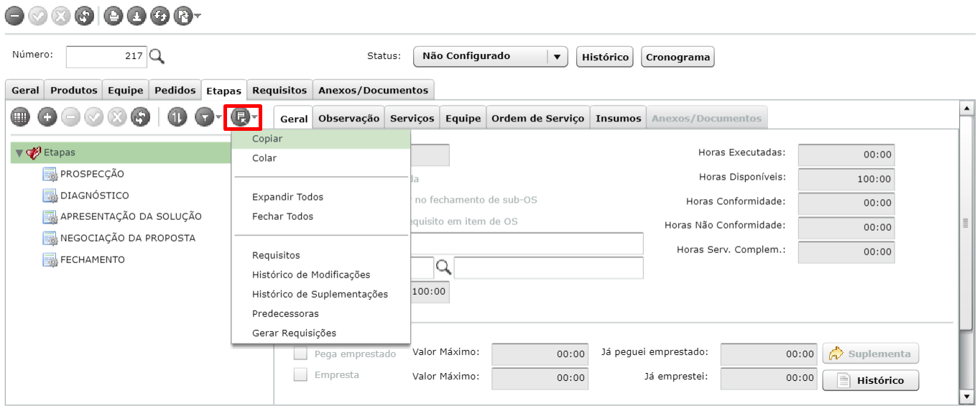Open the dropdown arrow beside the copy-document icon

point(198,17)
